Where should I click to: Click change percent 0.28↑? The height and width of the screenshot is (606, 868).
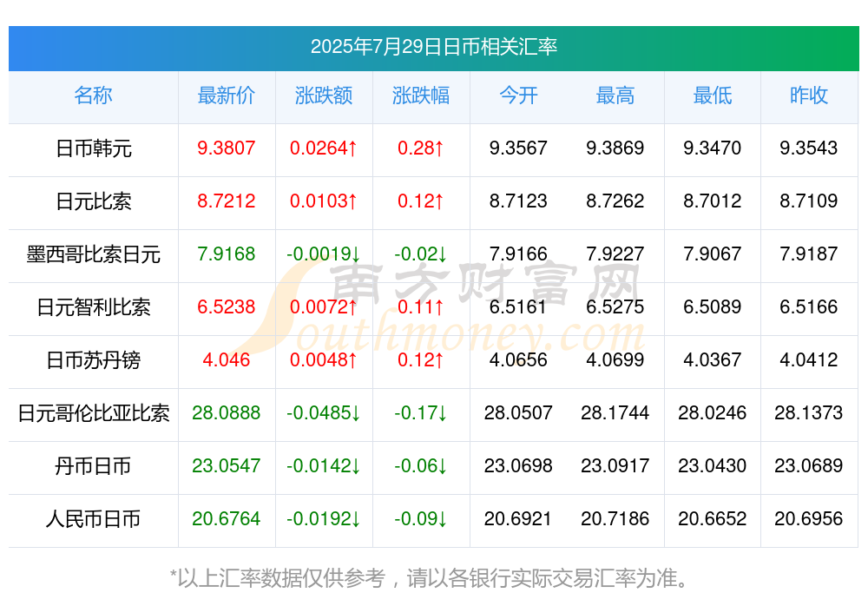click(x=421, y=148)
